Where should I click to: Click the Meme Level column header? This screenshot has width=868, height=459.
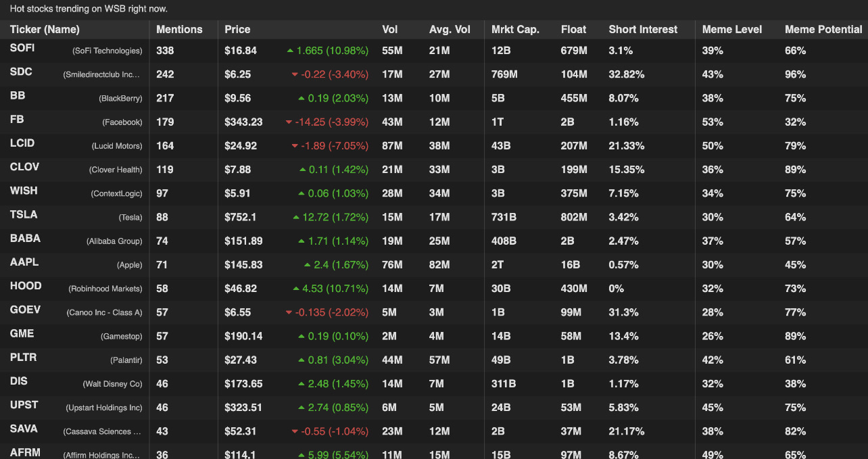click(732, 30)
